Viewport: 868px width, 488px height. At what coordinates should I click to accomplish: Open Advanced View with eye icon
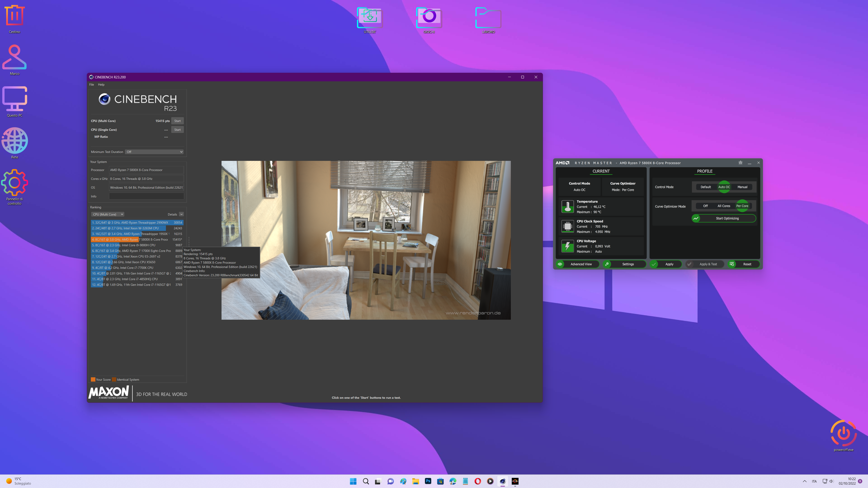pos(577,264)
